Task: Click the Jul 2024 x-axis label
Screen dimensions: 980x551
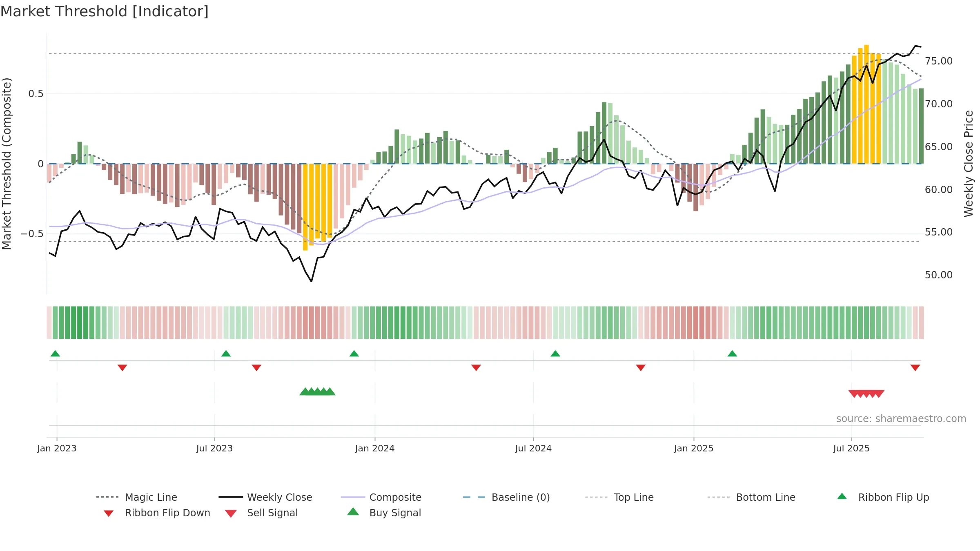Action: tap(533, 448)
